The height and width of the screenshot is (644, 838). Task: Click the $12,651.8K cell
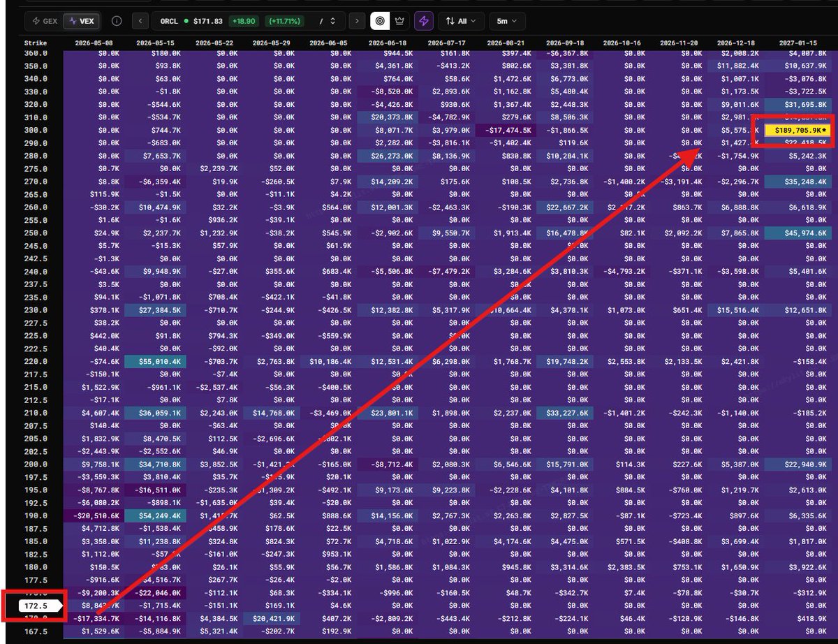(x=798, y=310)
